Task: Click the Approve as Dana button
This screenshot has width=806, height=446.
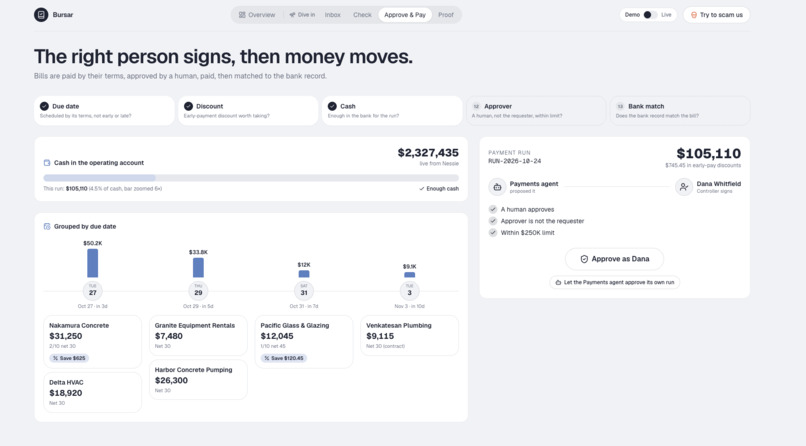Action: click(614, 259)
